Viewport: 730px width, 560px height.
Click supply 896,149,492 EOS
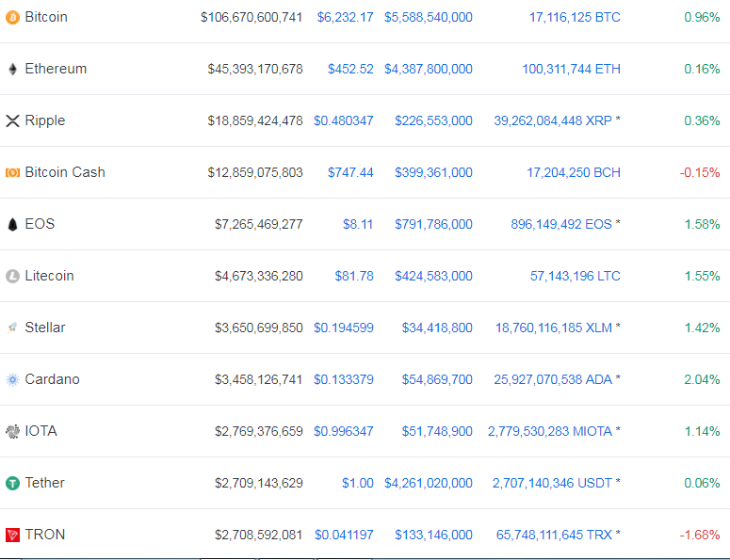(x=561, y=224)
